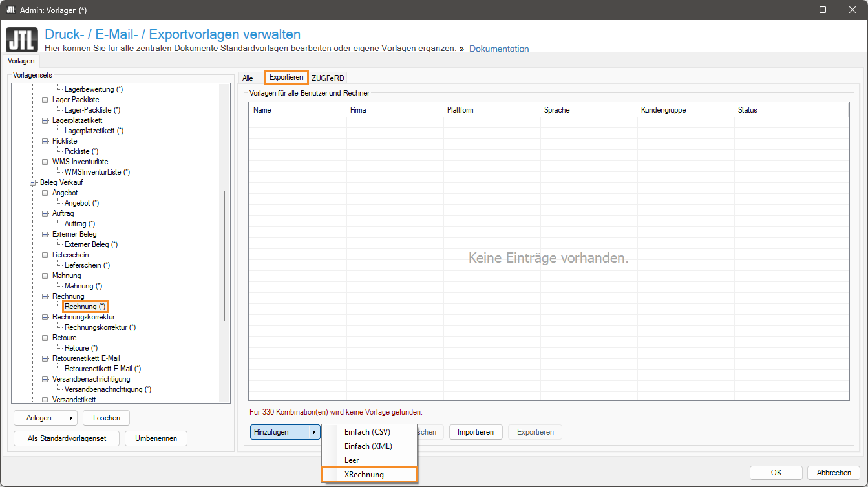Open the Anlegen dropdown arrow

(x=70, y=418)
